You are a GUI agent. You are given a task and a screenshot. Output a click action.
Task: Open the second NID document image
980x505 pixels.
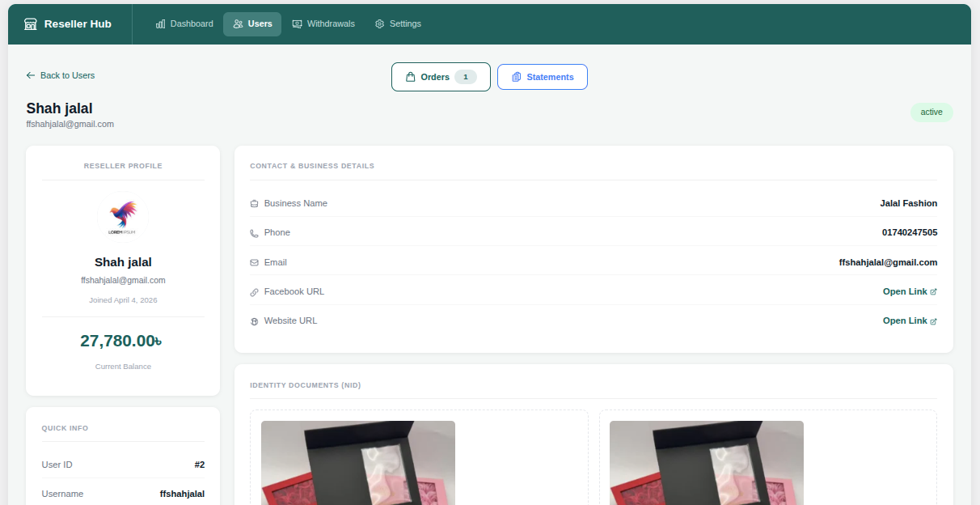click(x=707, y=463)
